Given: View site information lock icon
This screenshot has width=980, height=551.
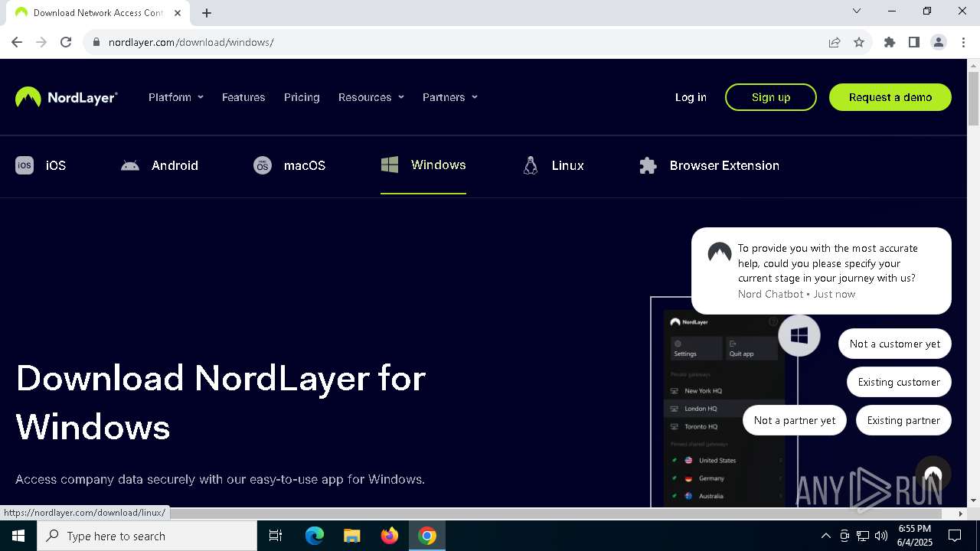Looking at the screenshot, I should (x=96, y=42).
